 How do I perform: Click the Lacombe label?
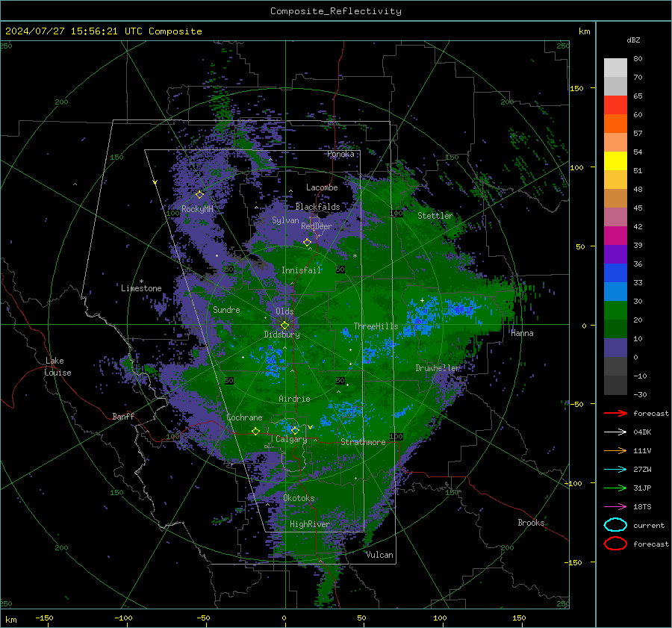322,187
